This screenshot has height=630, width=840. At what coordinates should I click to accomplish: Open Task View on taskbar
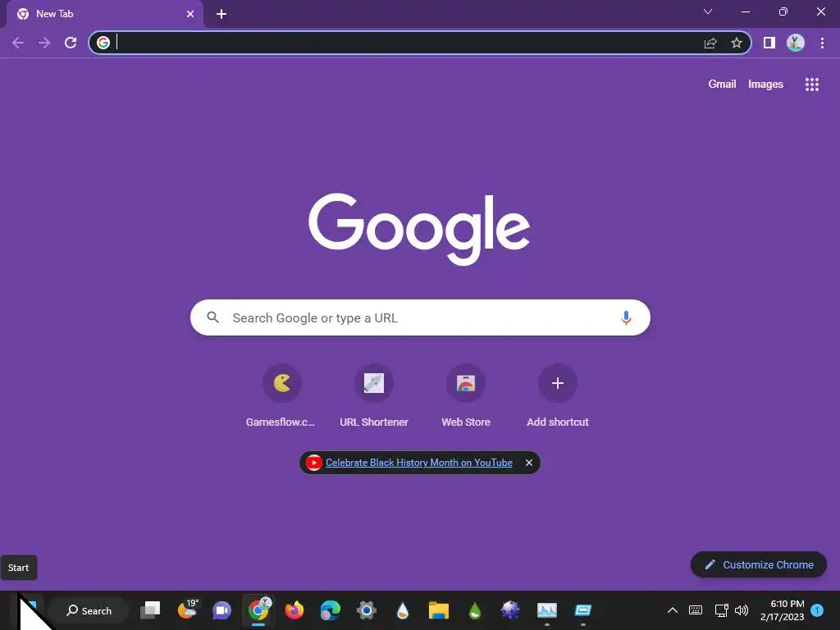(150, 610)
